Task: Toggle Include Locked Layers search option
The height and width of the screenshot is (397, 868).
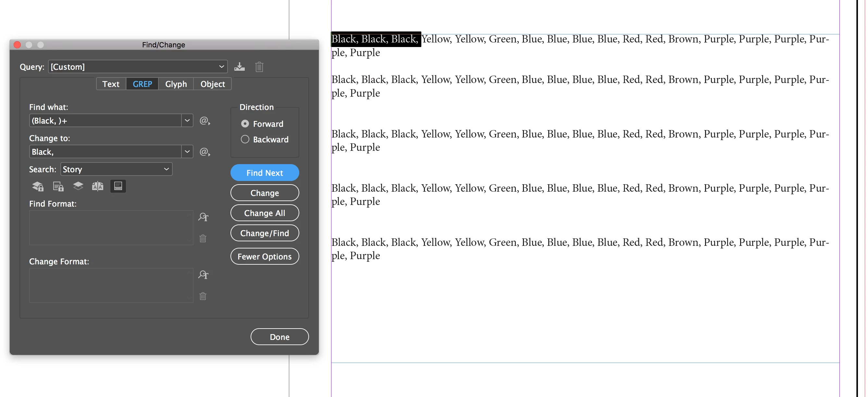Action: (38, 186)
